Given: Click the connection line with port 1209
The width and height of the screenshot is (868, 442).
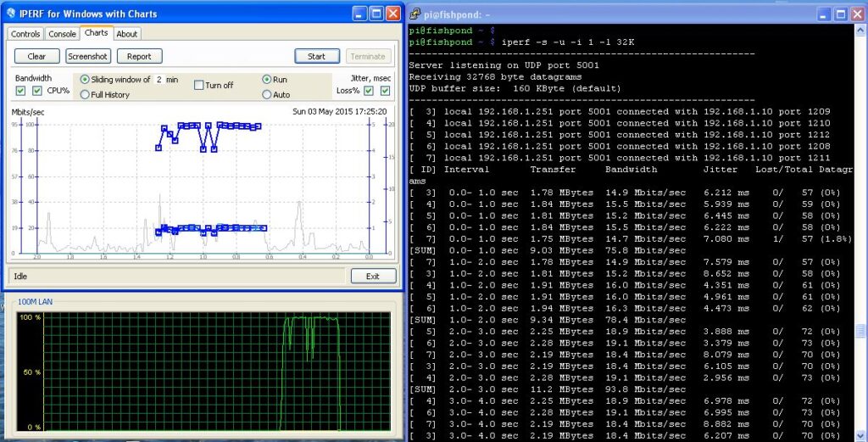Looking at the screenshot, I should click(x=620, y=112).
